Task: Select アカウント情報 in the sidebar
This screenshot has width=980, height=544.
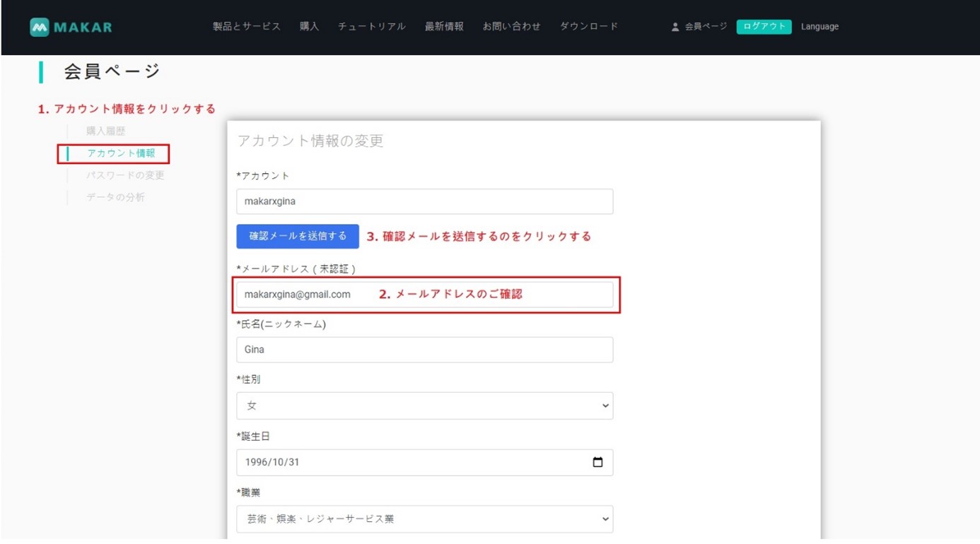Action: tap(121, 153)
